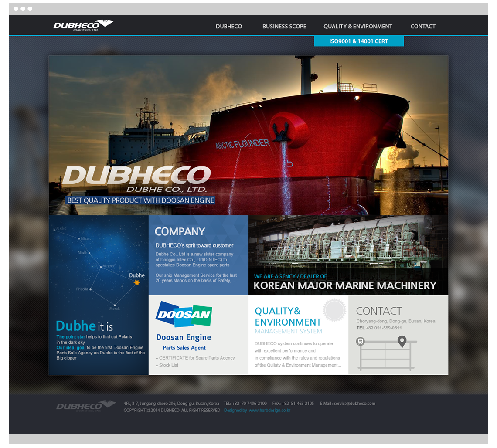Click the 'Dubhe it is' heading
Image resolution: width=497 pixels, height=448 pixels.
pos(84,326)
